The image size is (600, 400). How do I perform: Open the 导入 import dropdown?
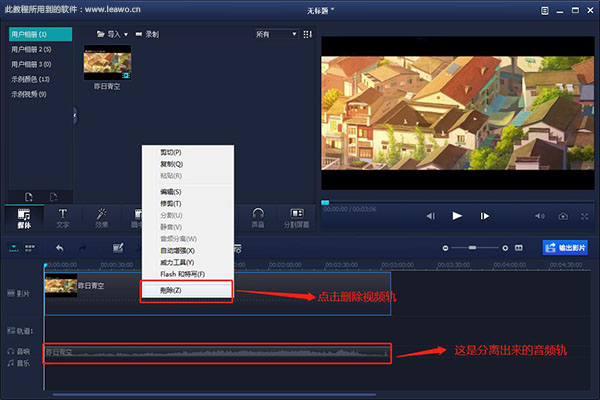pos(112,34)
